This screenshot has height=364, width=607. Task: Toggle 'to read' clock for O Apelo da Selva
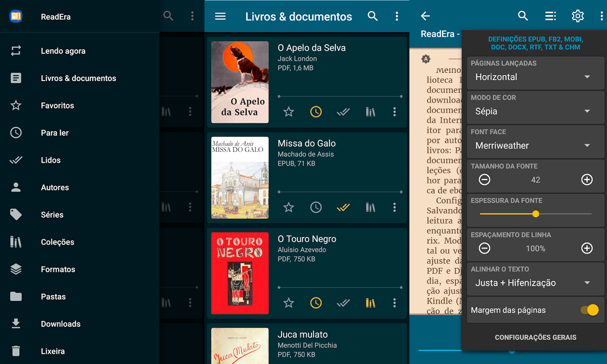(x=316, y=112)
